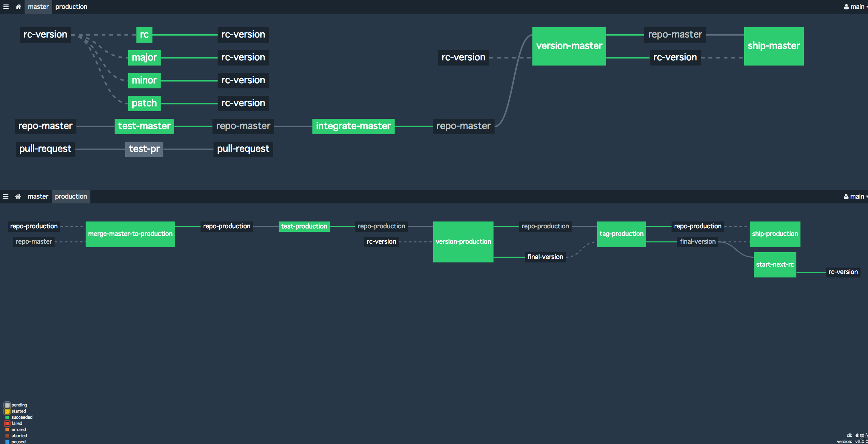
Task: Click home icon in upper master pipeline bar
Action: 18,7
